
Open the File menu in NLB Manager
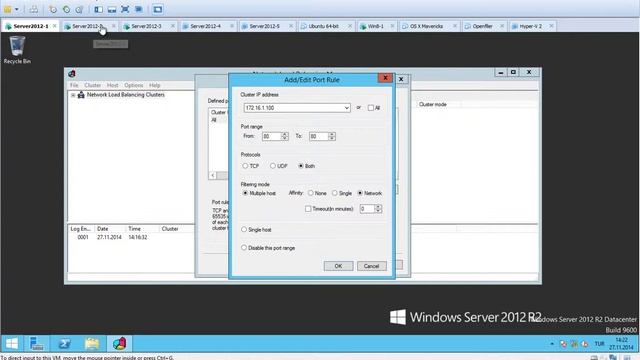pos(74,85)
